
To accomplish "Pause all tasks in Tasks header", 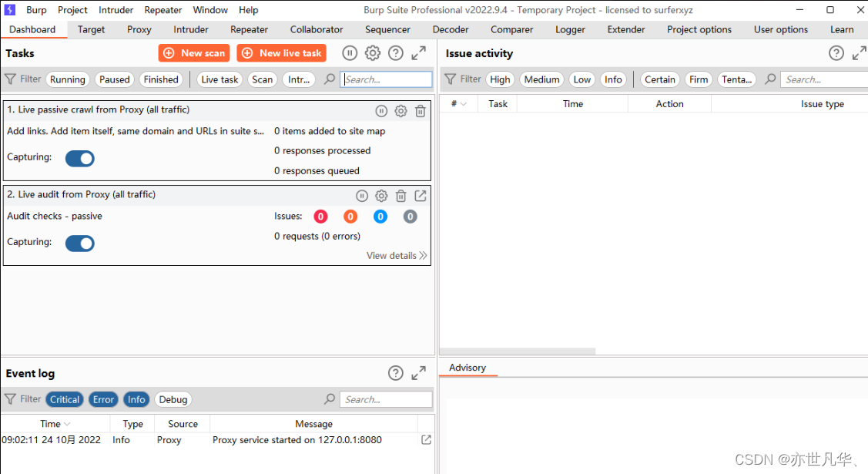I will (x=350, y=53).
